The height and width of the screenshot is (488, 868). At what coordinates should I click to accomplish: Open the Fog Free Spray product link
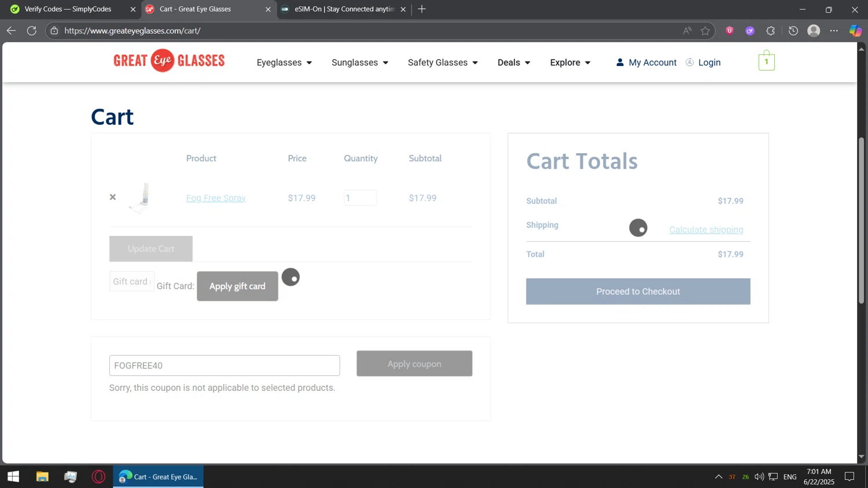point(216,198)
